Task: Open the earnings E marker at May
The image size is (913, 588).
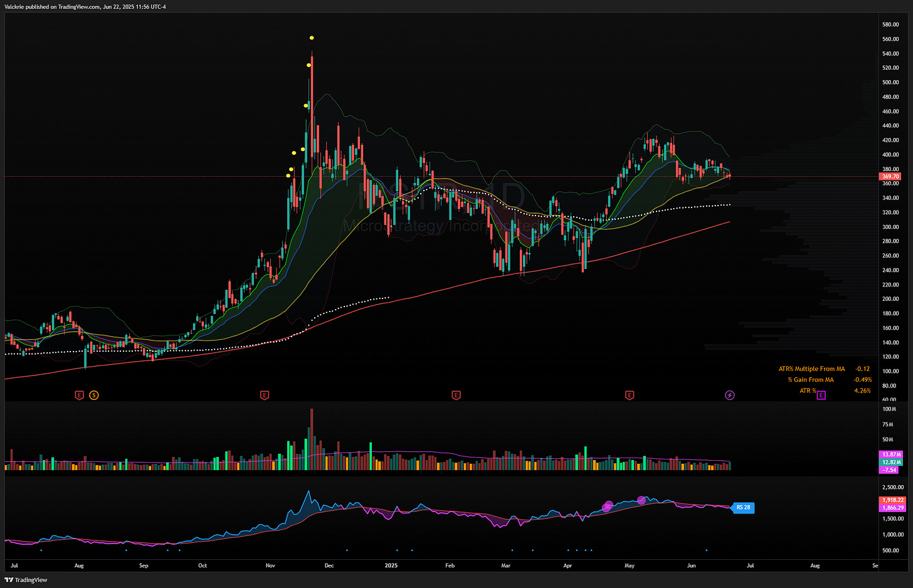Action: point(630,395)
